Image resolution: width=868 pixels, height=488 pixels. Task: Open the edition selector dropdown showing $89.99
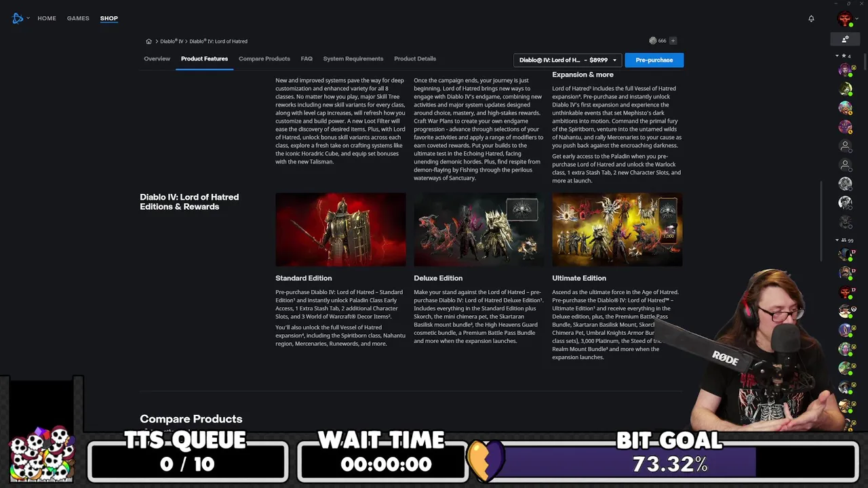click(x=568, y=60)
